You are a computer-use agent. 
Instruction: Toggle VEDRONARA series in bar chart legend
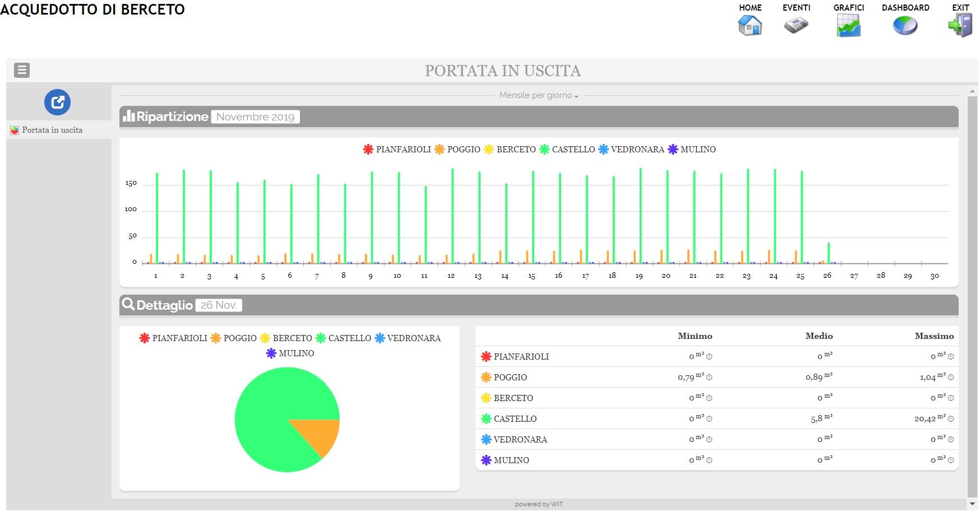631,150
